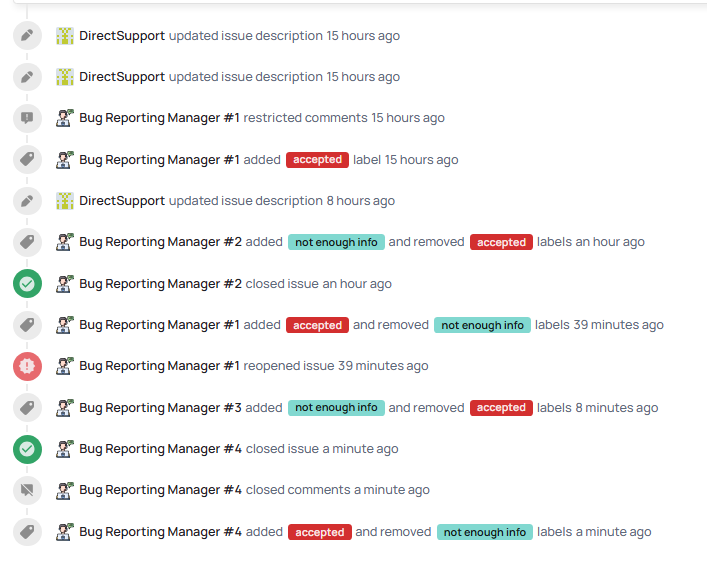Click the restricted comments event icon
The height and width of the screenshot is (561, 707).
point(27,118)
